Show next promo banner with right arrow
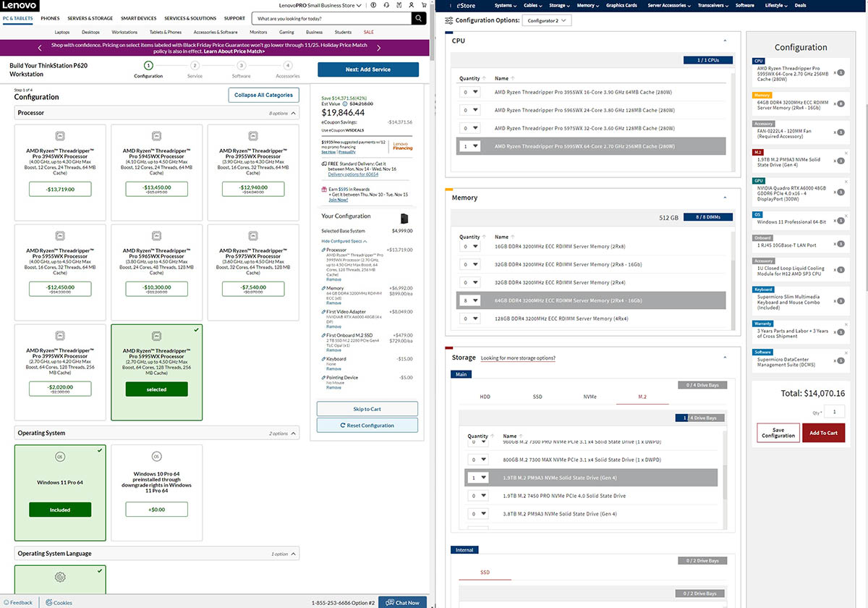Image resolution: width=868 pixels, height=608 pixels. pyautogui.click(x=378, y=48)
